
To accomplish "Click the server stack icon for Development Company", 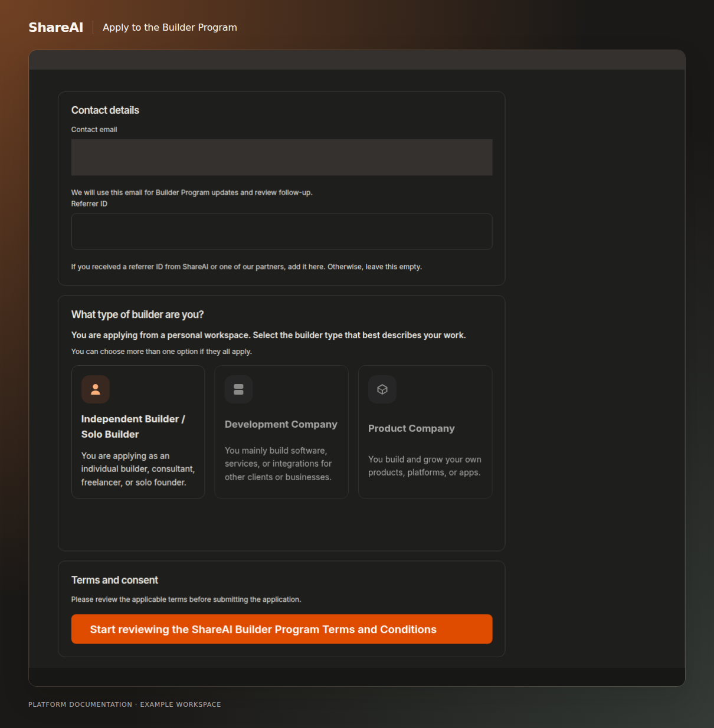I will tap(239, 389).
